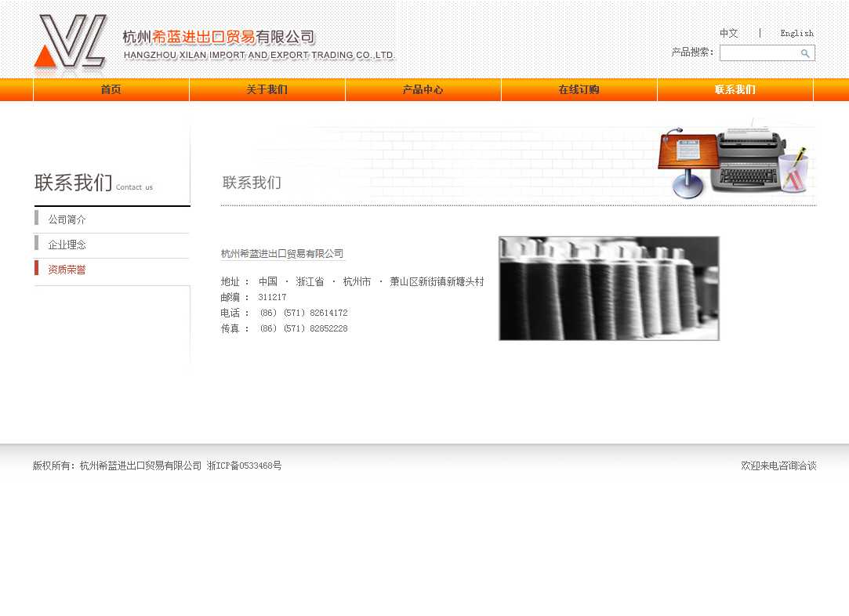Viewport: 849px width, 616px height.
Task: Click the VL company logo
Action: (x=70, y=42)
